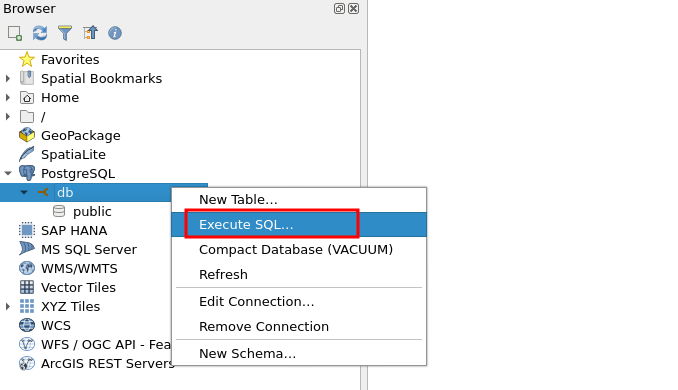Collapse the PostgreSQL tree node
678x390 pixels.
point(8,173)
